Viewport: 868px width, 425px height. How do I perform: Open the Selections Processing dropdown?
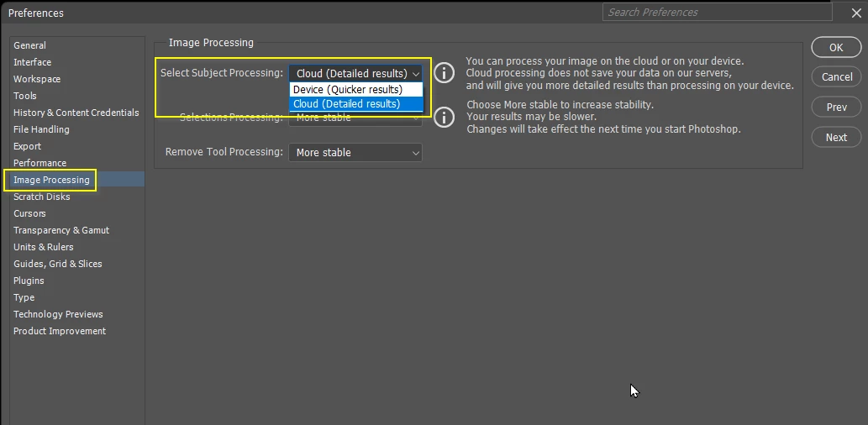pos(355,118)
